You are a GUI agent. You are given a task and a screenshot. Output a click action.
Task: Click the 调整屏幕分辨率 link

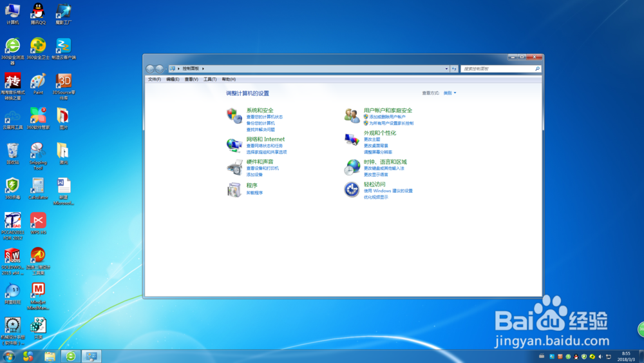(378, 152)
